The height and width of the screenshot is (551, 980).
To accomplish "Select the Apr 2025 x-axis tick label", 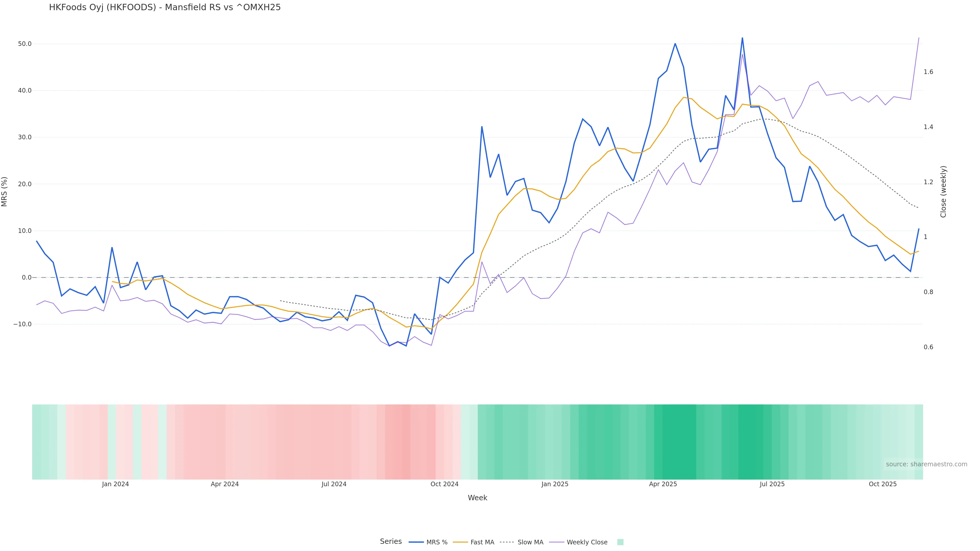I will pyautogui.click(x=663, y=484).
